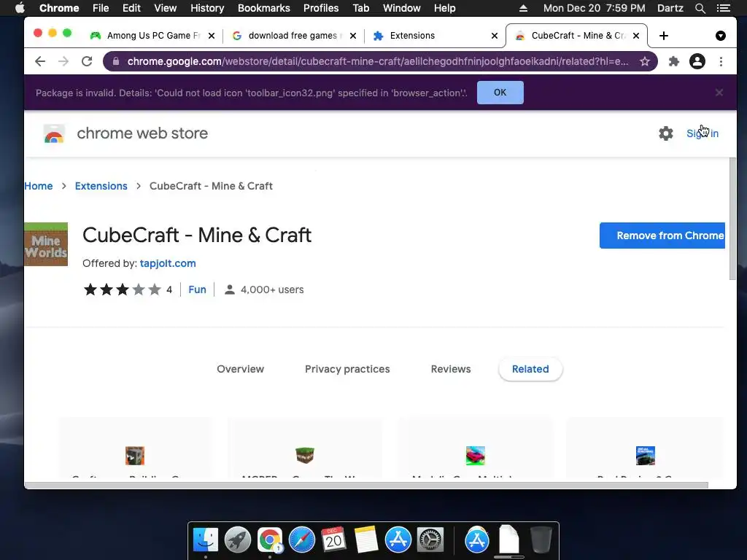
Task: Click the address bar URL field
Action: tap(376, 61)
